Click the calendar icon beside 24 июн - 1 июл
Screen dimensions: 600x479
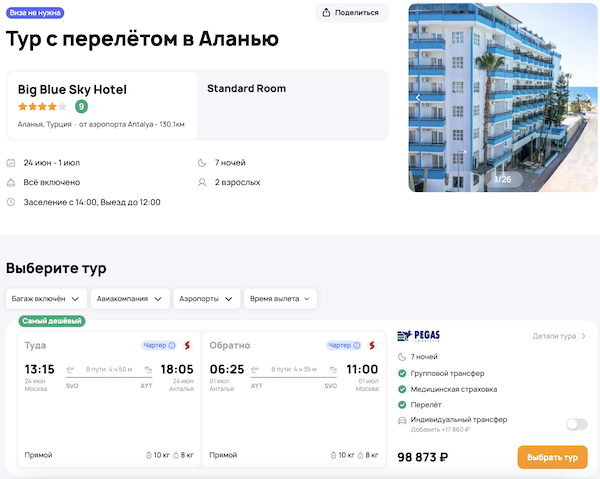[11, 163]
